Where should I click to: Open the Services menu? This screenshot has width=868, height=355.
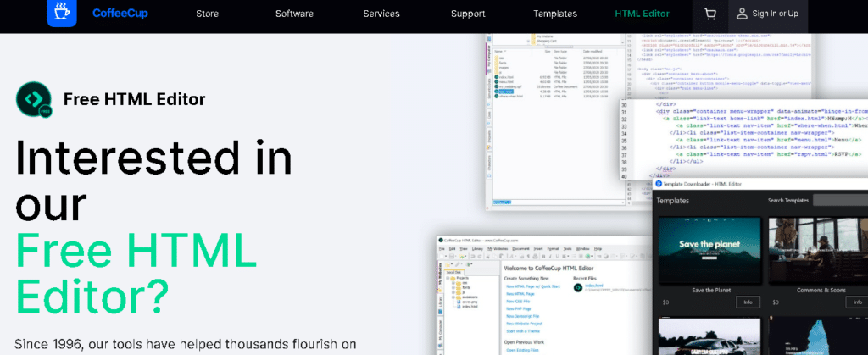tap(381, 14)
